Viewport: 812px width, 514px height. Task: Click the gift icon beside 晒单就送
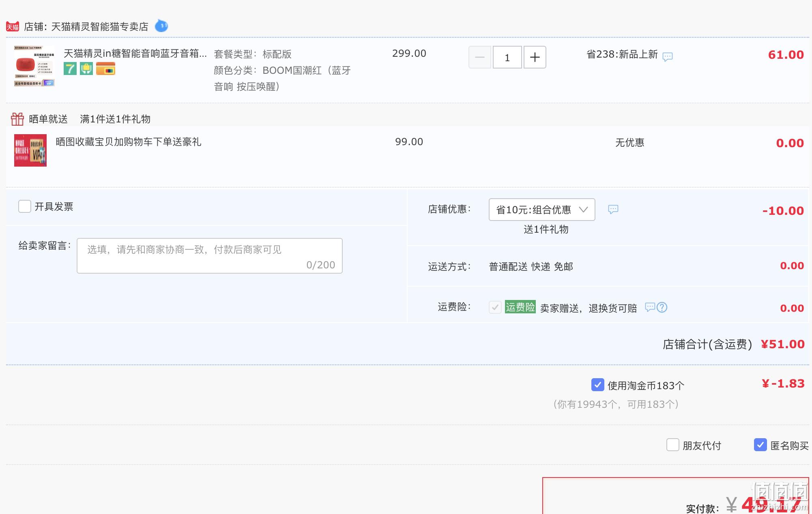point(17,119)
